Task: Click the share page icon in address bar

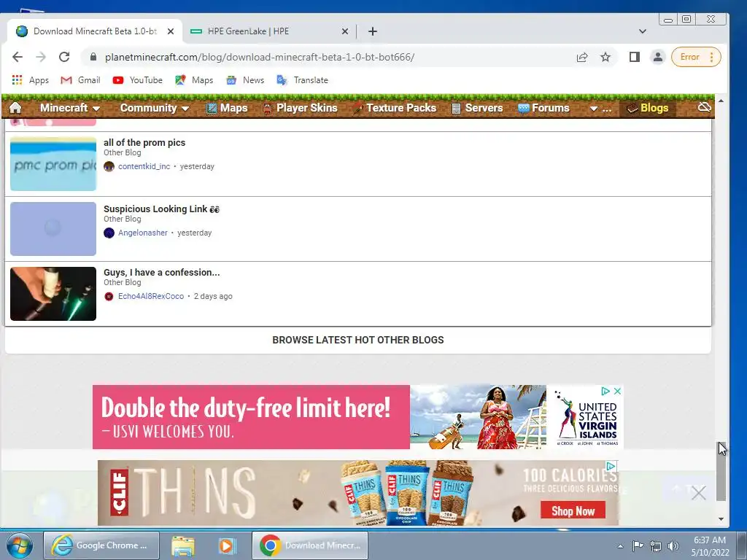Action: point(581,57)
